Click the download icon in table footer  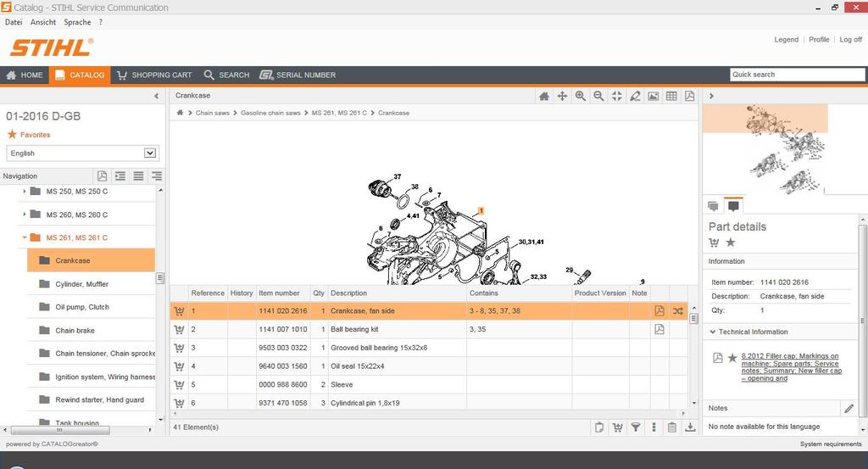pos(690,427)
